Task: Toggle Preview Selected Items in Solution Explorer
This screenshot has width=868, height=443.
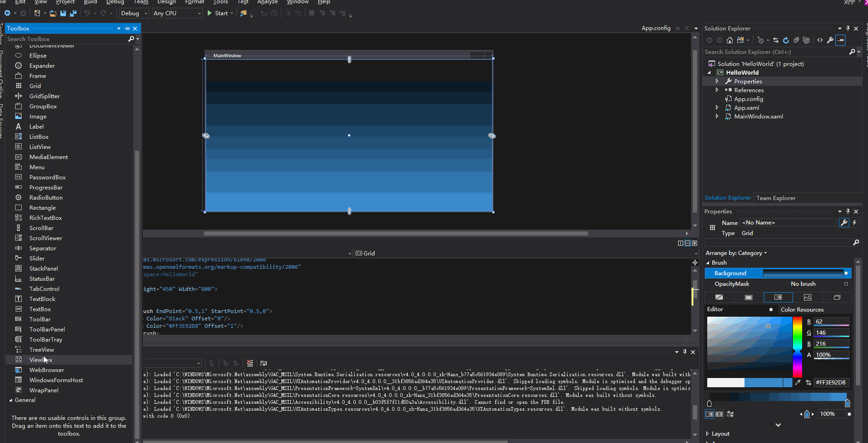Action: tap(841, 40)
